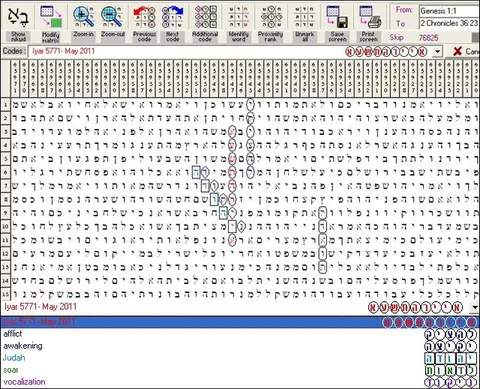The height and width of the screenshot is (389, 480).
Task: Click the Iyar 5771- May 2011 label below matrix
Action: tap(40, 307)
